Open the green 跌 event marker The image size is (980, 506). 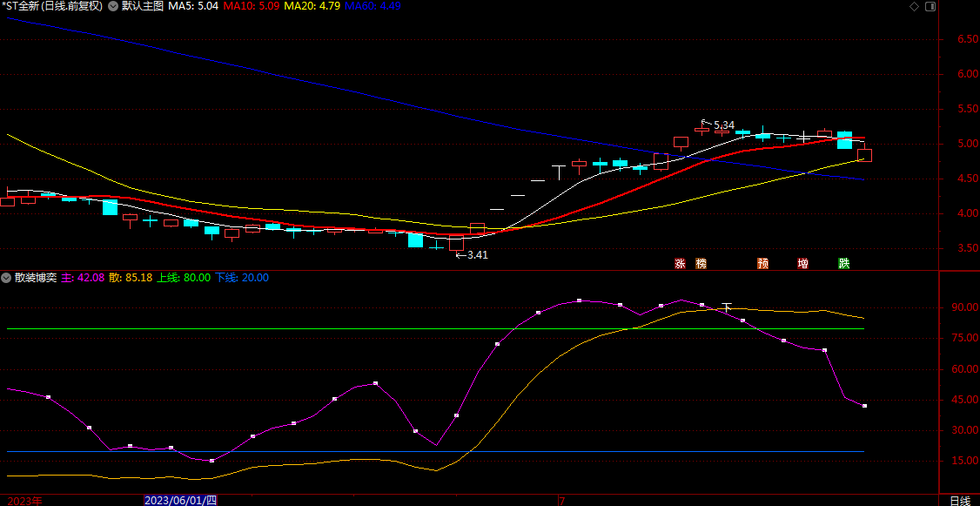(x=843, y=263)
